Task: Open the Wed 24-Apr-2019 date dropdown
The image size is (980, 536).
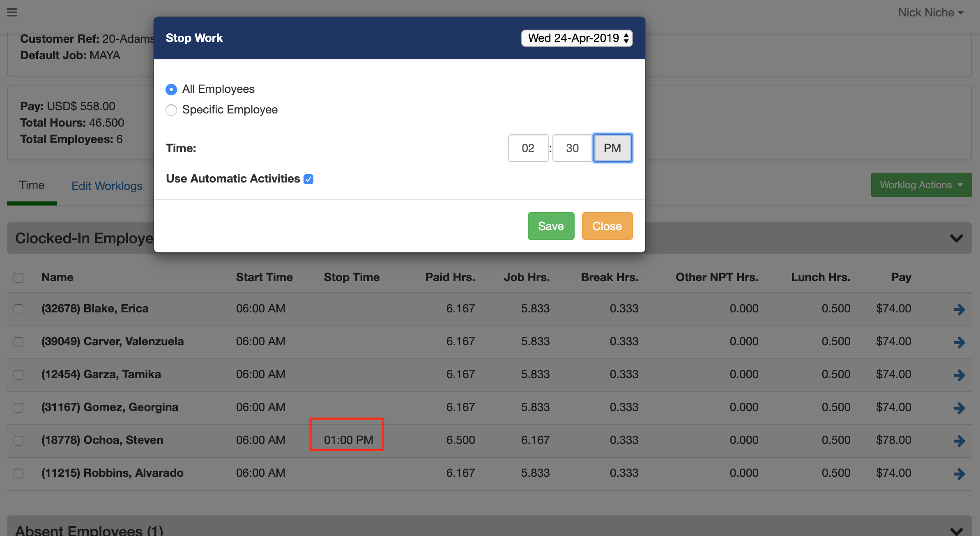Action: (x=577, y=38)
